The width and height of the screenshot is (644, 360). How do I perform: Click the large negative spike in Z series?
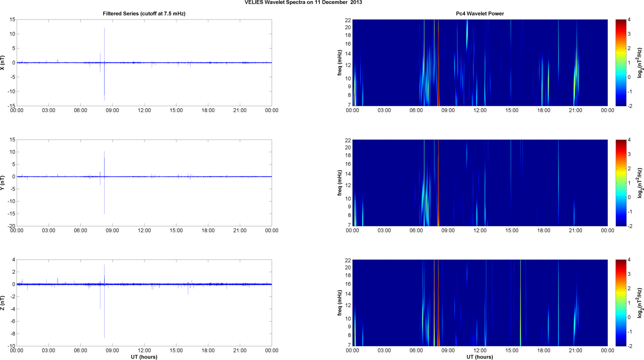[105, 322]
